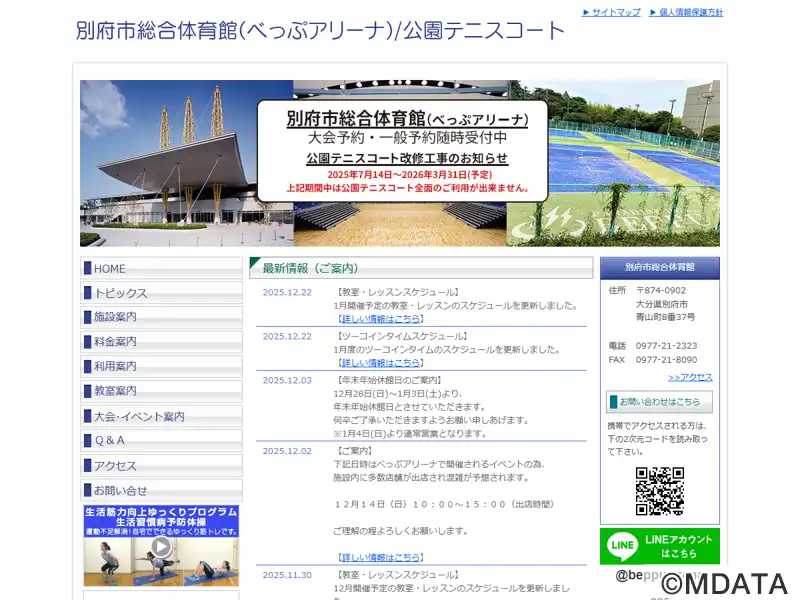Click the main hero banner image notice
Viewport: 800px width, 600px height.
[402, 151]
